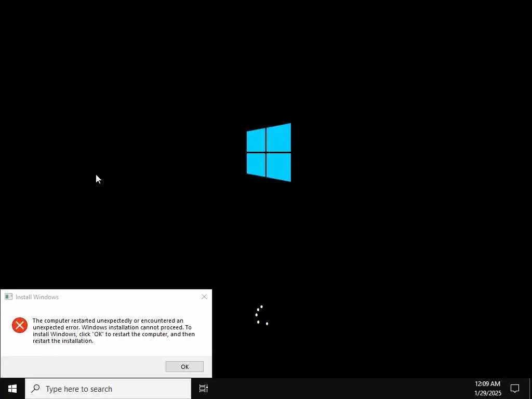Click the 'Type here to search' box
Screen dimensions: 532x399
point(108,389)
